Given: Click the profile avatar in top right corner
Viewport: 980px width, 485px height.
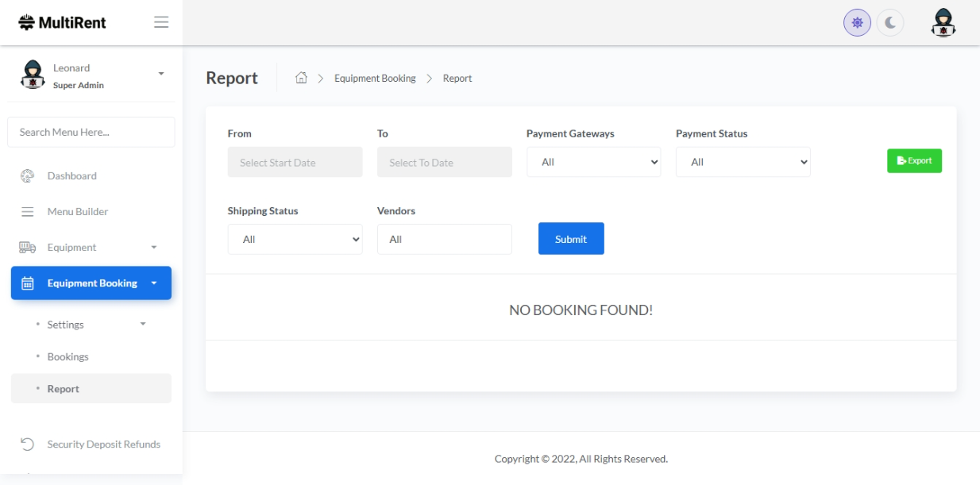Looking at the screenshot, I should pyautogui.click(x=943, y=23).
